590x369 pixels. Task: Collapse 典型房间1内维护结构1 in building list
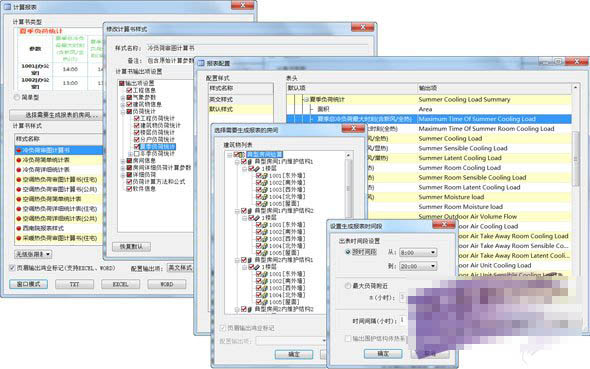(x=237, y=161)
